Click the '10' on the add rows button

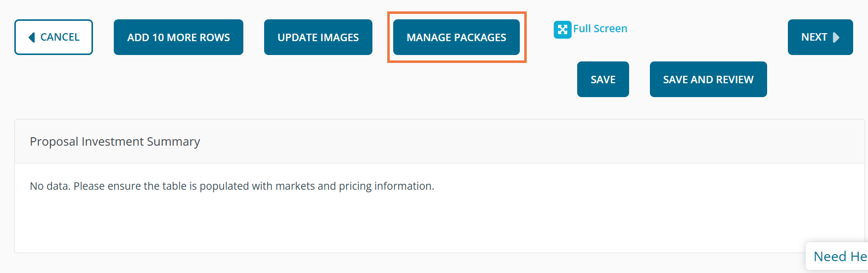[158, 38]
